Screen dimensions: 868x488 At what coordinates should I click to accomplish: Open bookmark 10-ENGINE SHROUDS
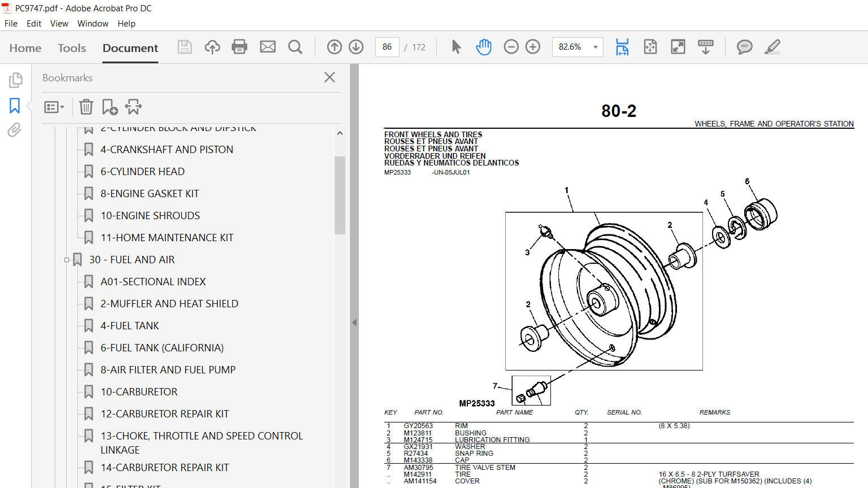(x=150, y=216)
